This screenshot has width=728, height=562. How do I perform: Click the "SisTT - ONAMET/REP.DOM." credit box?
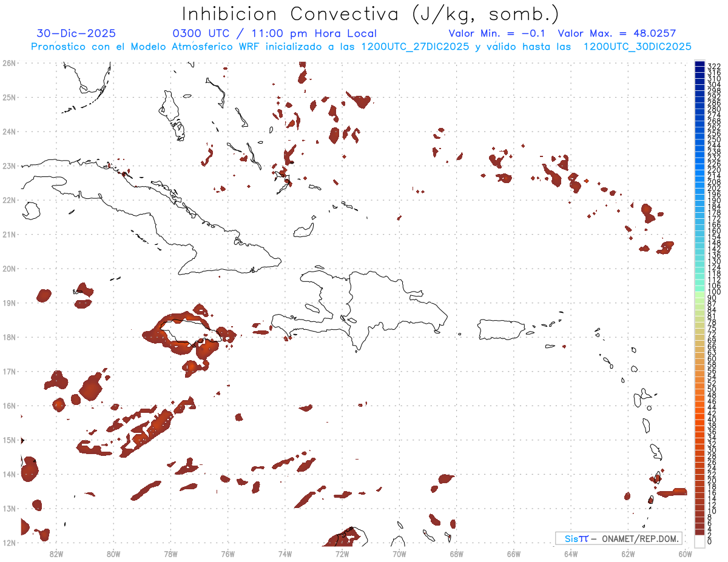618,538
